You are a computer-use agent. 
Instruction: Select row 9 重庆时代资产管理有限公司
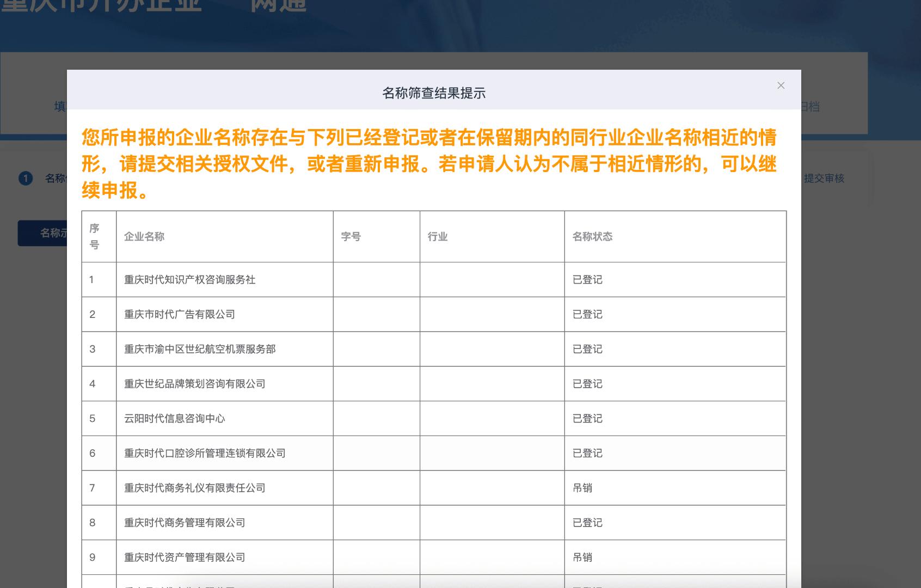tap(183, 557)
